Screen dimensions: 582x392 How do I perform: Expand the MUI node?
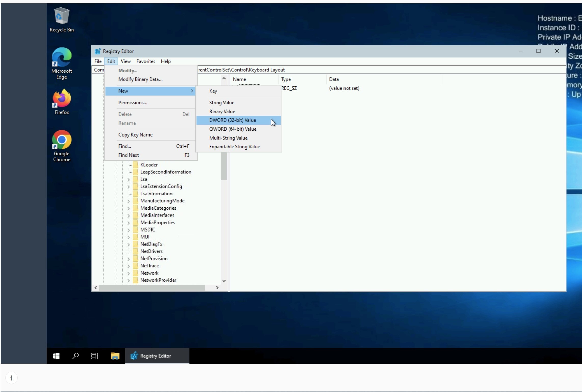click(128, 237)
